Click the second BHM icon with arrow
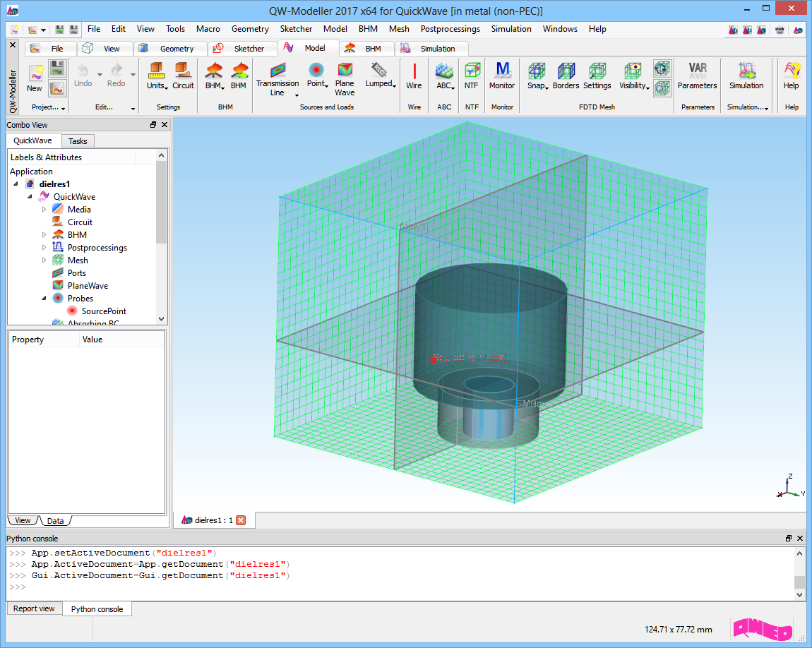The image size is (812, 648). coord(239,71)
